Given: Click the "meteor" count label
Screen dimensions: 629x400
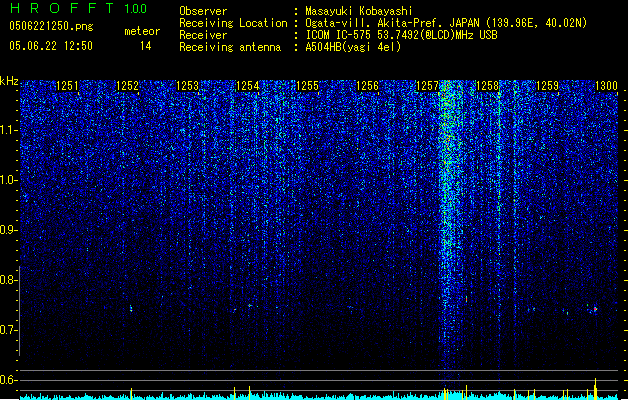Looking at the screenshot, I should point(142,31).
